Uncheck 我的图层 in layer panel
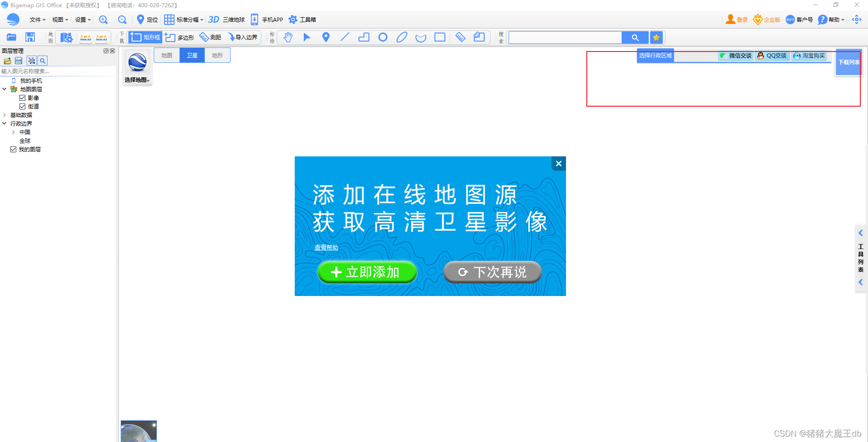This screenshot has width=868, height=442. pyautogui.click(x=13, y=149)
